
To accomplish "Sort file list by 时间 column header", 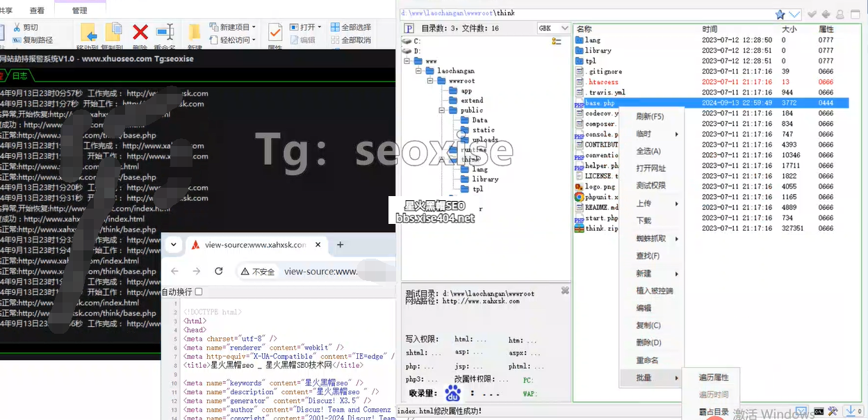I will tap(709, 29).
